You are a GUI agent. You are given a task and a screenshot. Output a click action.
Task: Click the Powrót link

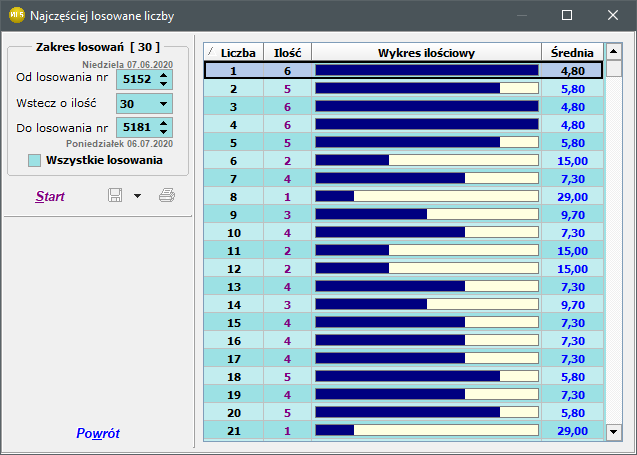pyautogui.click(x=98, y=433)
